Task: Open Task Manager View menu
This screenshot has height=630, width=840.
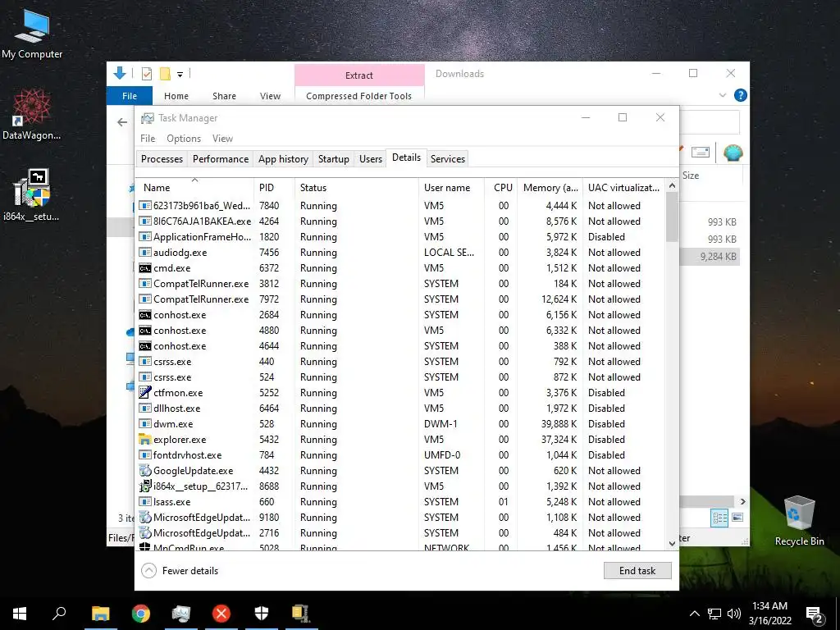Action: coord(222,138)
